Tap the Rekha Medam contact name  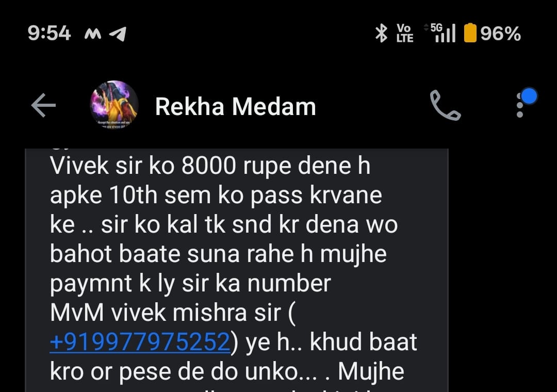(236, 107)
